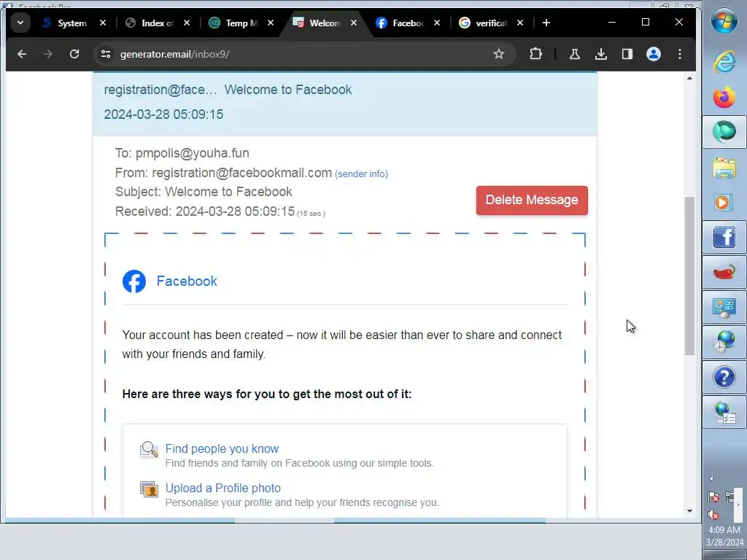
Task: Switch to the Temp M tab
Action: coord(234,23)
